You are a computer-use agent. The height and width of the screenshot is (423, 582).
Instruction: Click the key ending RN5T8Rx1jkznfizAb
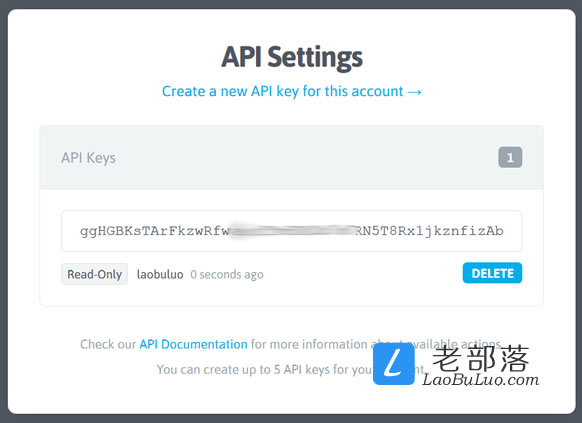pos(429,231)
